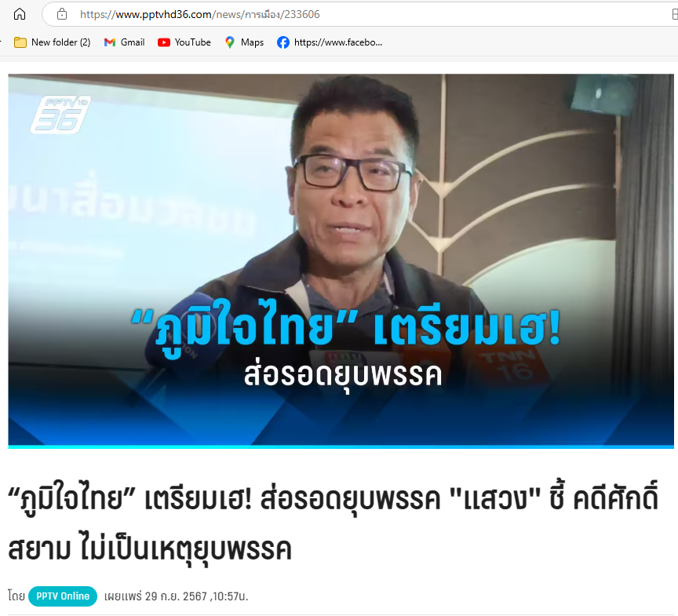Open the Maps bookmark
The height and width of the screenshot is (616, 678).
pos(244,42)
